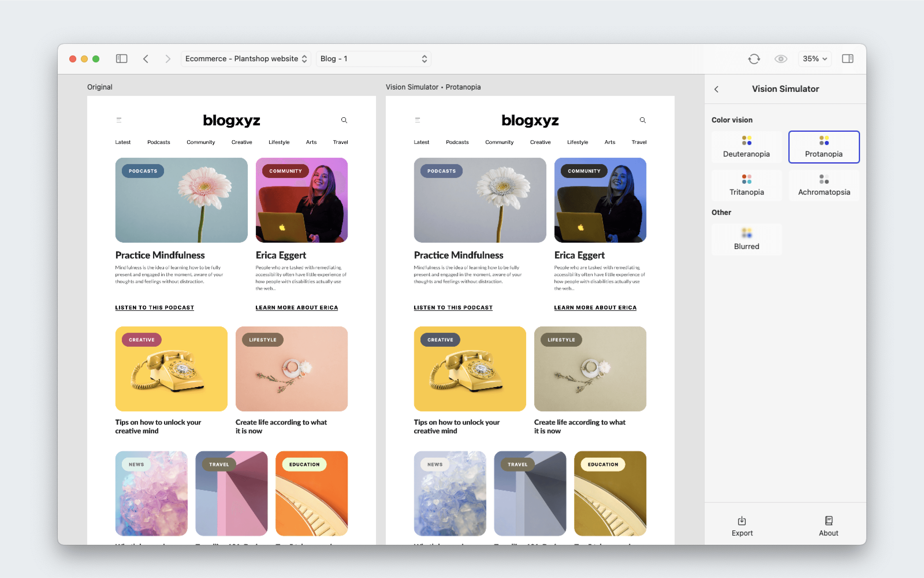This screenshot has width=924, height=578.
Task: Click the forward navigation arrow in toolbar
Action: coord(167,58)
